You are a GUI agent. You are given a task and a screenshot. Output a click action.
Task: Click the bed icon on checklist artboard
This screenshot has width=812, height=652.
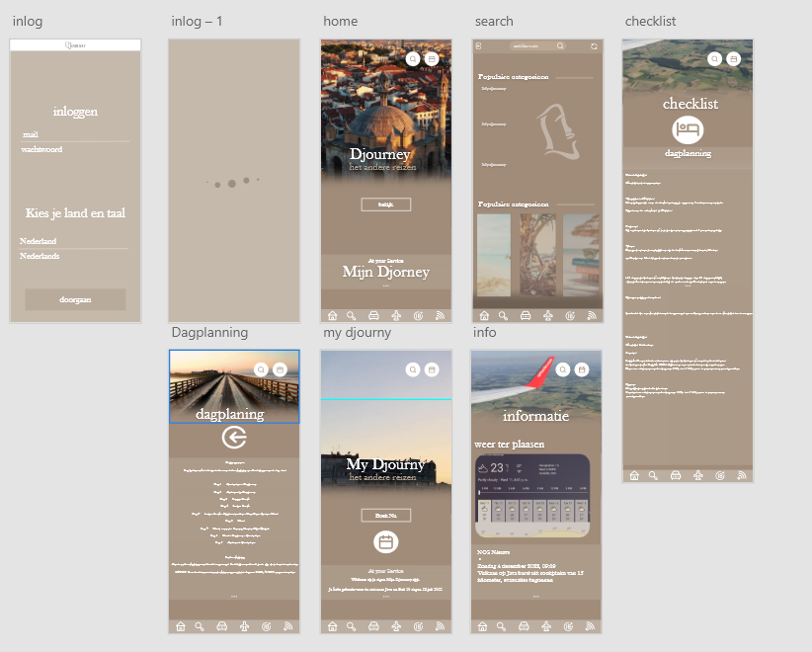pyautogui.click(x=688, y=130)
